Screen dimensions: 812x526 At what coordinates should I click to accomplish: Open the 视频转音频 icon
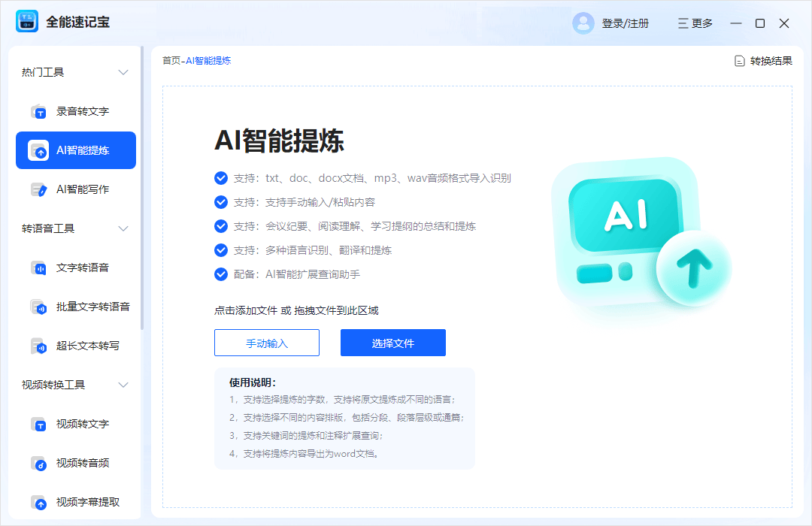pos(39,463)
